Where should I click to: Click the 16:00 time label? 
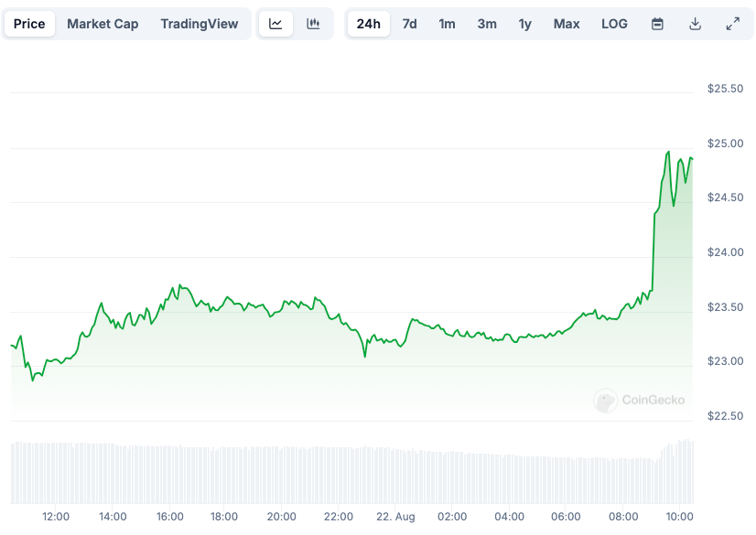(x=169, y=517)
